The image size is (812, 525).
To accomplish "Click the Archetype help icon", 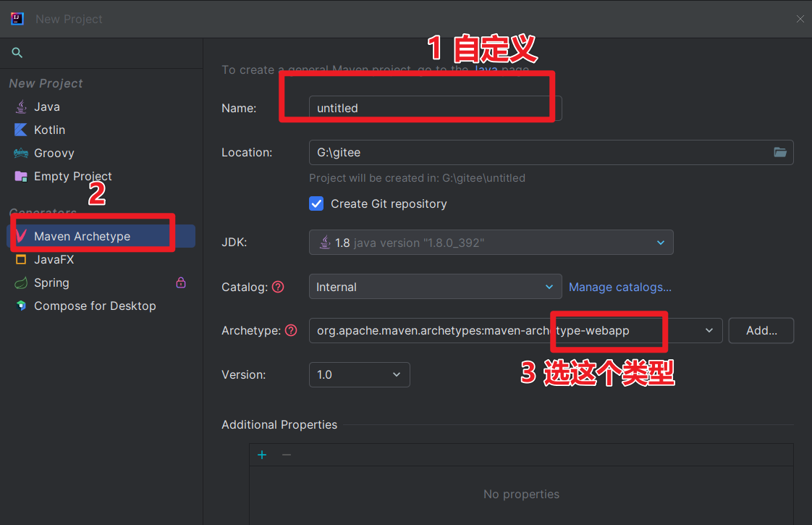I will [x=291, y=331].
